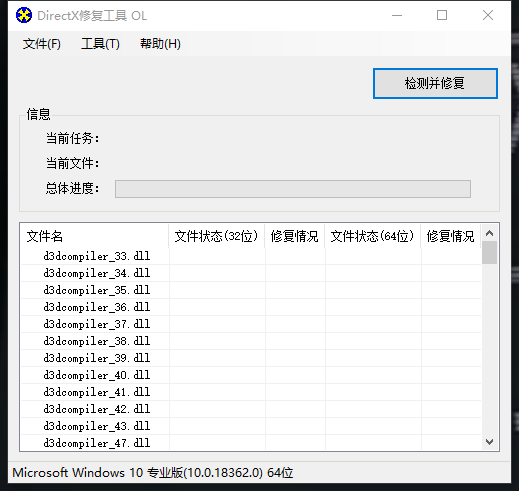Minimize the DirectX修复工具 window
This screenshot has width=519, height=491.
tap(397, 15)
